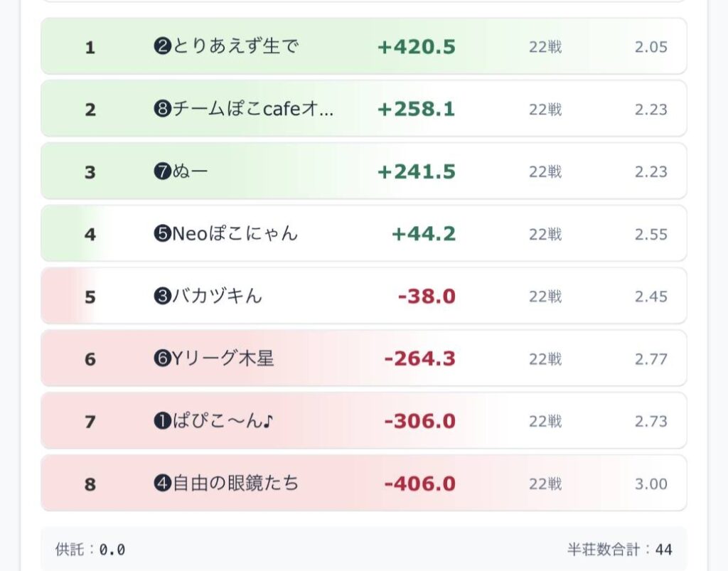Click the +420.5 score

pyautogui.click(x=417, y=47)
